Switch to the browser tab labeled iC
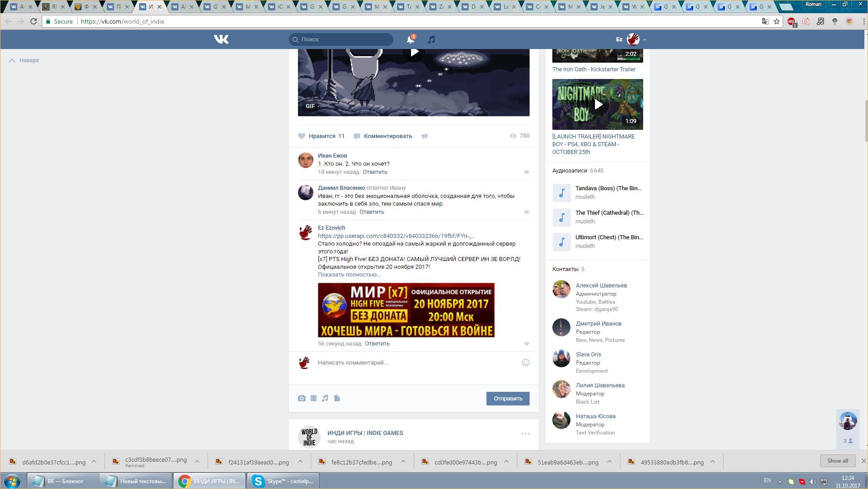The width and height of the screenshot is (868, 489). coord(280,7)
